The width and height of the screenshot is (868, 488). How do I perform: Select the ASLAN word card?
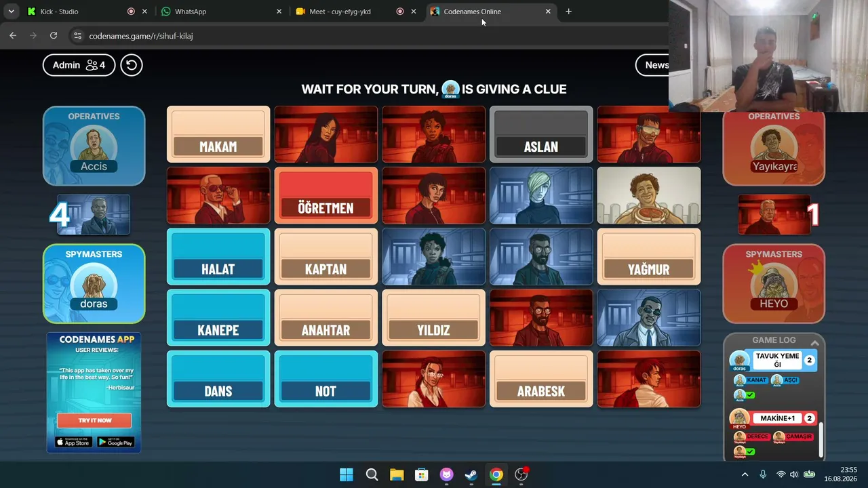tap(541, 135)
